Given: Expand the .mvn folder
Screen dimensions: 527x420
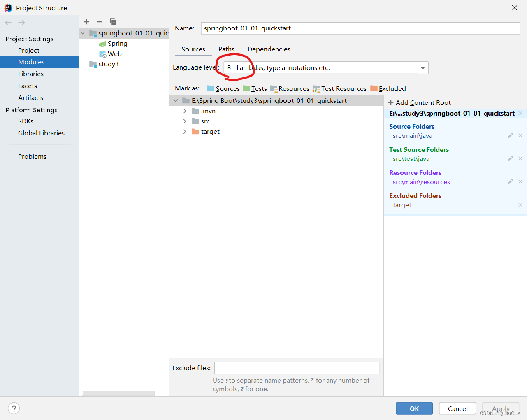Looking at the screenshot, I should click(184, 111).
